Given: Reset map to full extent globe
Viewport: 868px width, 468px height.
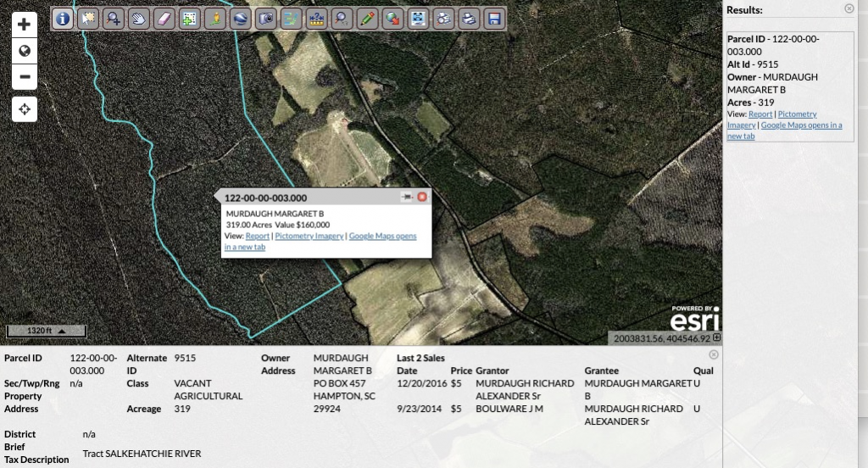Looking at the screenshot, I should pyautogui.click(x=25, y=51).
